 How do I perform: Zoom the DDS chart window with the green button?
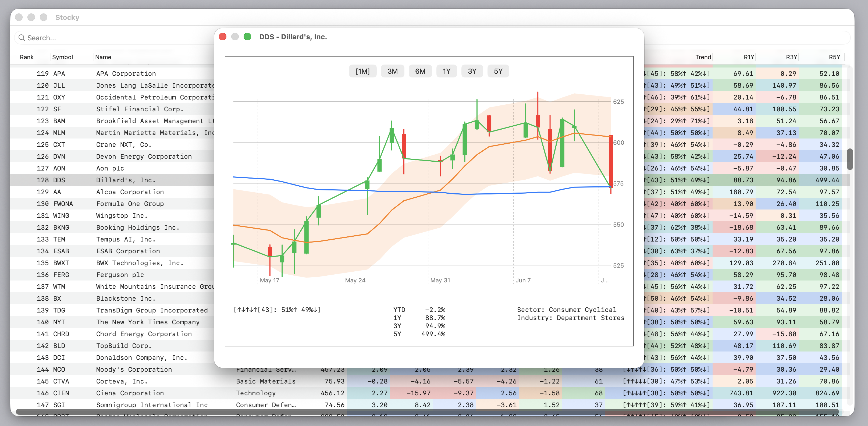[x=247, y=37]
